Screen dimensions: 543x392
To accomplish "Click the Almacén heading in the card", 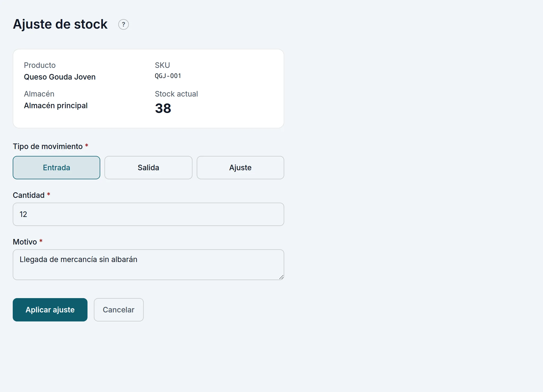I will click(x=39, y=94).
